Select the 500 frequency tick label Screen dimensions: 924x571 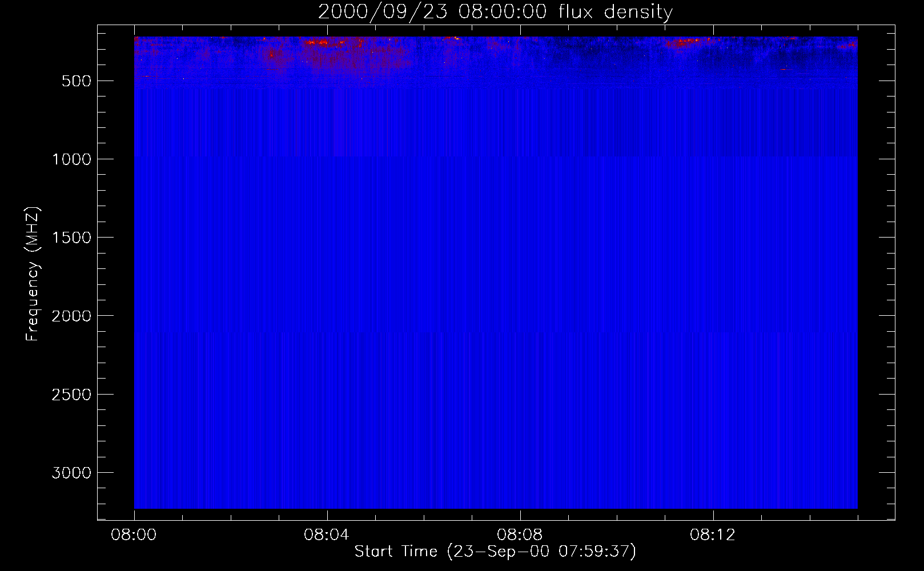pyautogui.click(x=77, y=81)
